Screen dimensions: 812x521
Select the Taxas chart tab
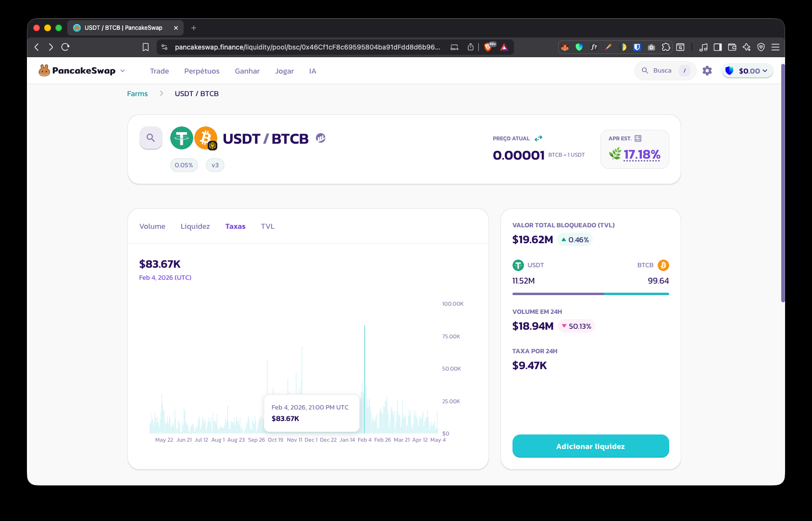(236, 226)
